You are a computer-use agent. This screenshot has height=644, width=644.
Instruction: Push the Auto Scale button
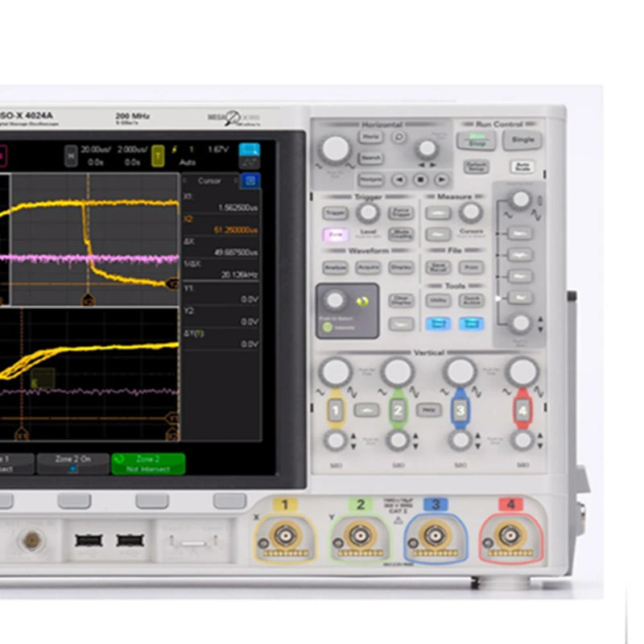tap(522, 167)
